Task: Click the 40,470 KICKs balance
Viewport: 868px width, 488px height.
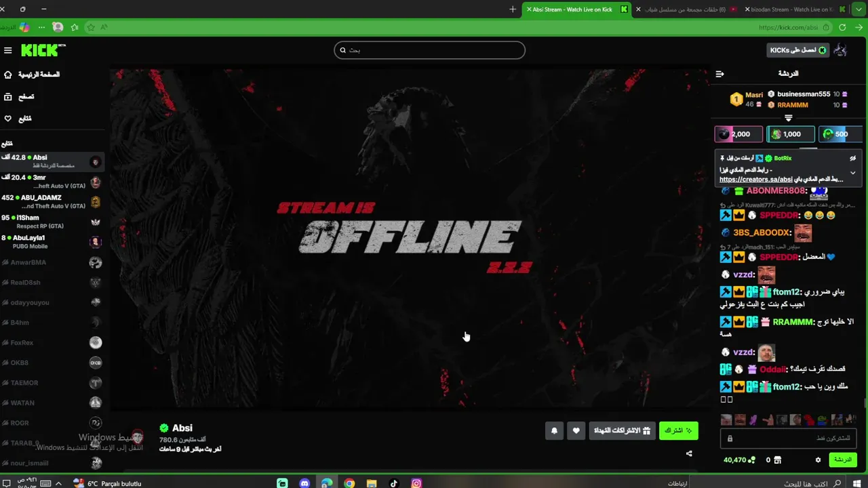Action: pyautogui.click(x=739, y=460)
